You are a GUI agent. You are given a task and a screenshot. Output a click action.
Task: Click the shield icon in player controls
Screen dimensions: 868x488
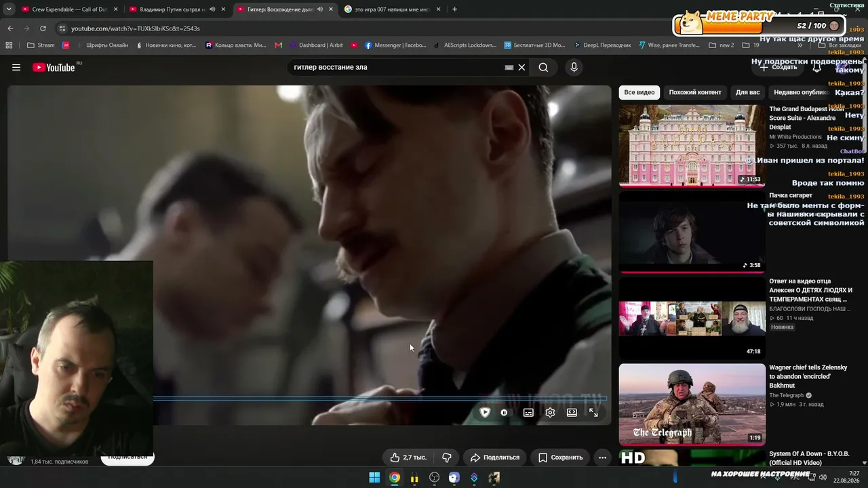tap(485, 412)
